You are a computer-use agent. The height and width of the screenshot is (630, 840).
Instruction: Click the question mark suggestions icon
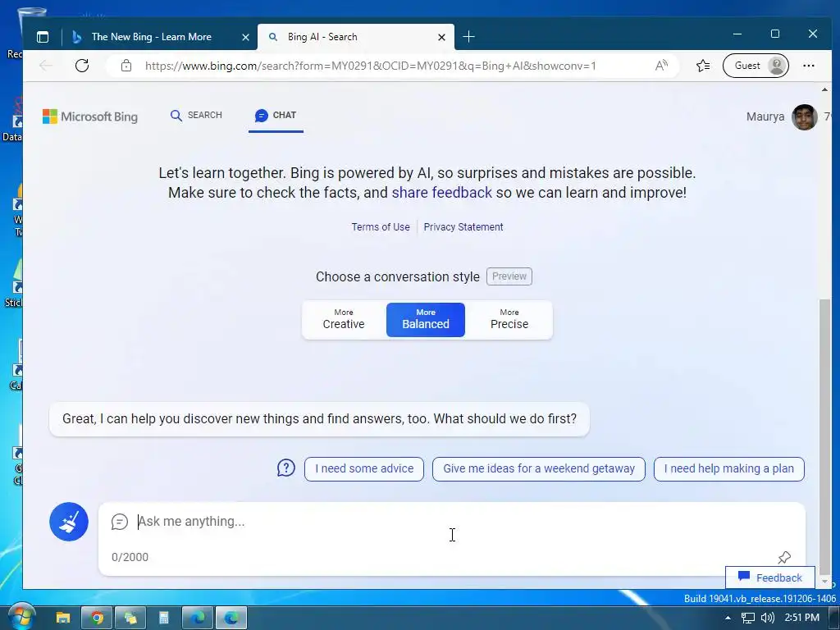click(285, 468)
